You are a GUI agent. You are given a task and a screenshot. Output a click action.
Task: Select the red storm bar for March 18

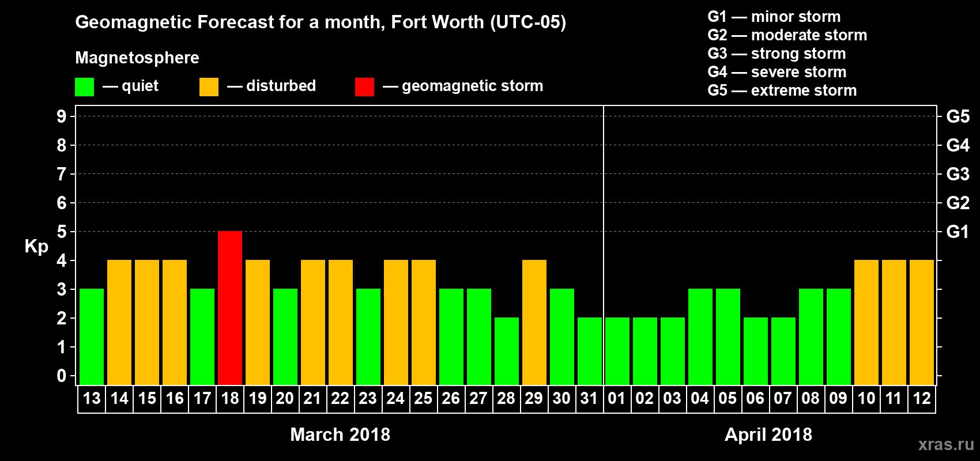[230, 308]
